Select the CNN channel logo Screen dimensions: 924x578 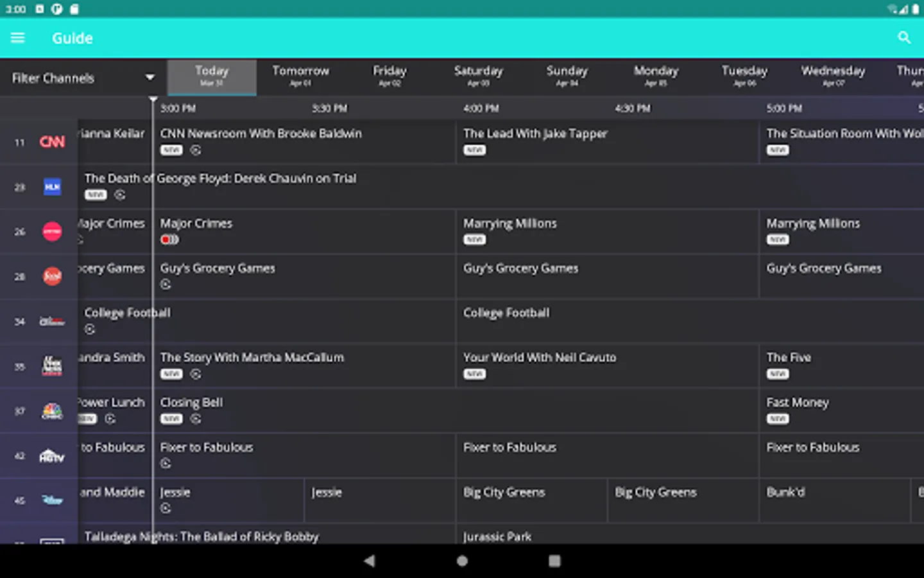pyautogui.click(x=52, y=142)
